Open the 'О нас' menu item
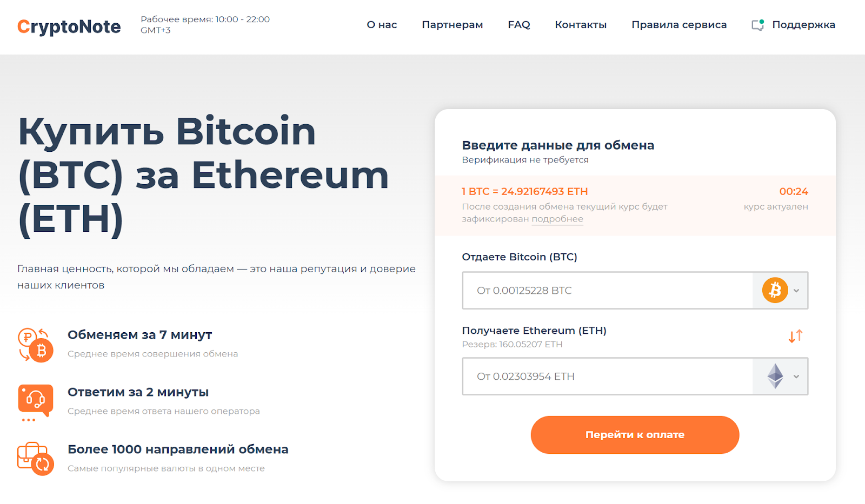The image size is (865, 504). point(382,25)
